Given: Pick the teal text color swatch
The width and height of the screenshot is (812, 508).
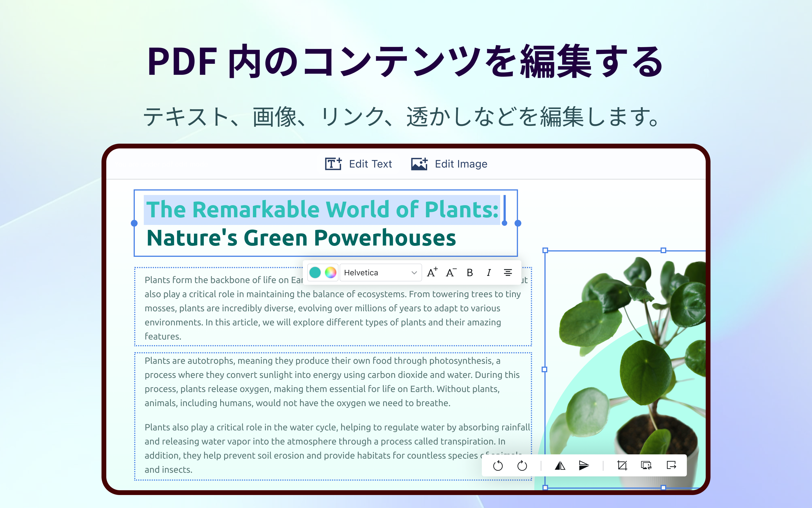Looking at the screenshot, I should pos(315,272).
